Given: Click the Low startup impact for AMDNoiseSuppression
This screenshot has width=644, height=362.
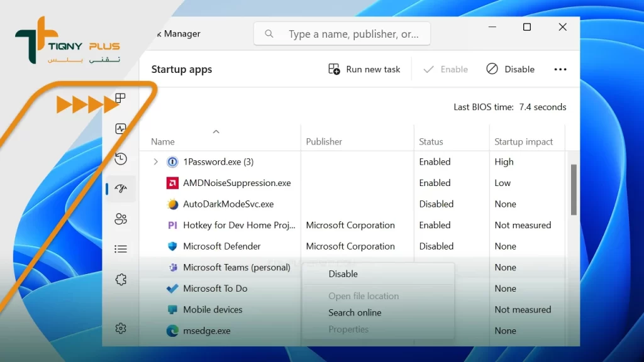Looking at the screenshot, I should 502,183.
